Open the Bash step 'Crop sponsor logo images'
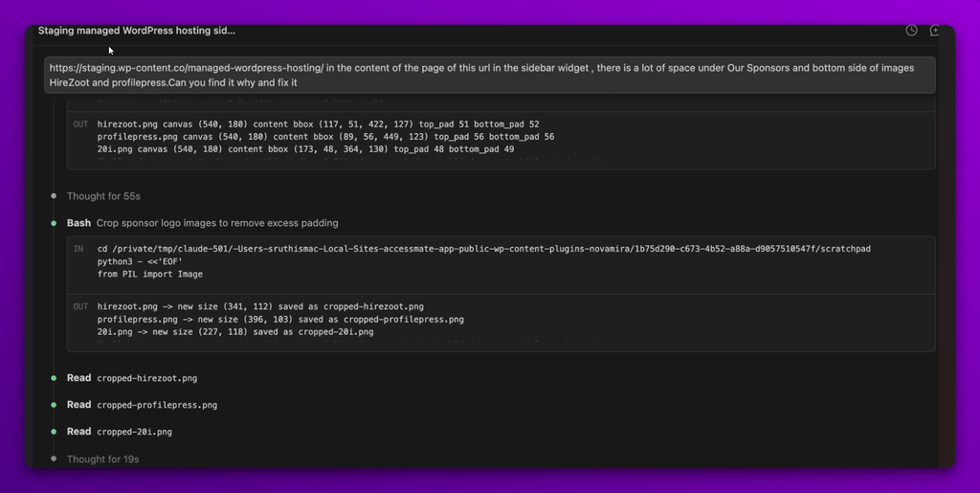Viewport: 980px width, 493px height. pos(203,223)
